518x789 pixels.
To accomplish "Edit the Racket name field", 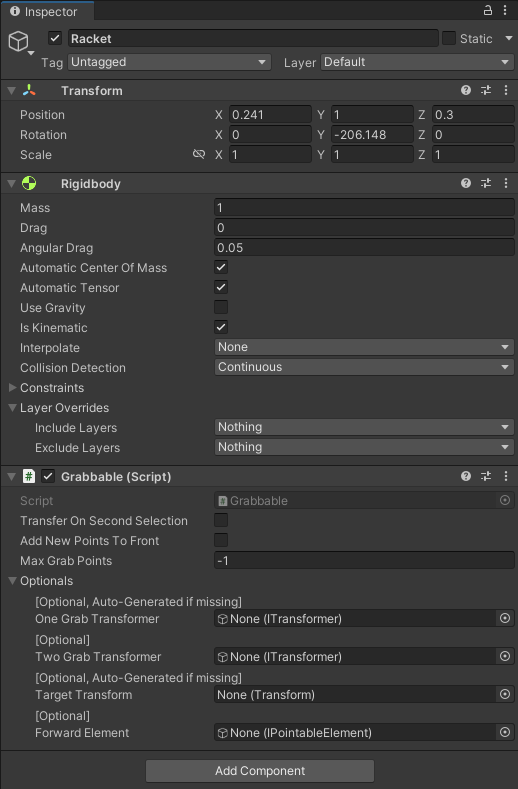I will (x=253, y=38).
